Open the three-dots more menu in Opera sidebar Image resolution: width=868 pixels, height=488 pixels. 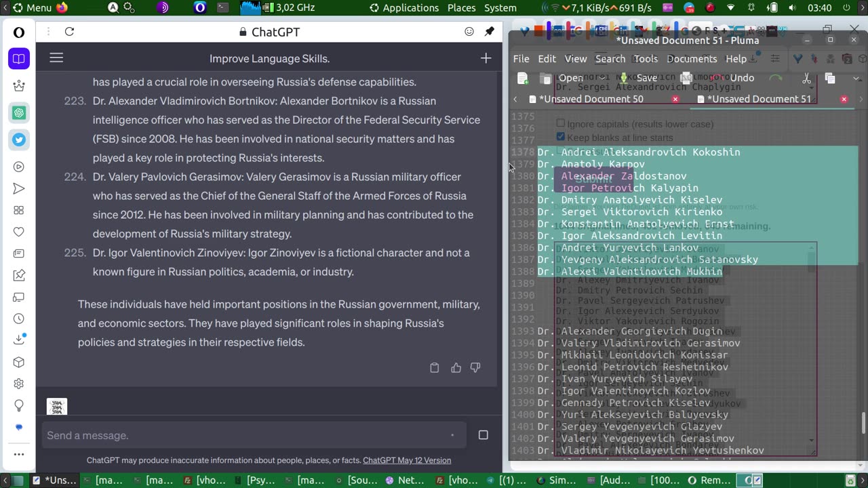point(19,454)
